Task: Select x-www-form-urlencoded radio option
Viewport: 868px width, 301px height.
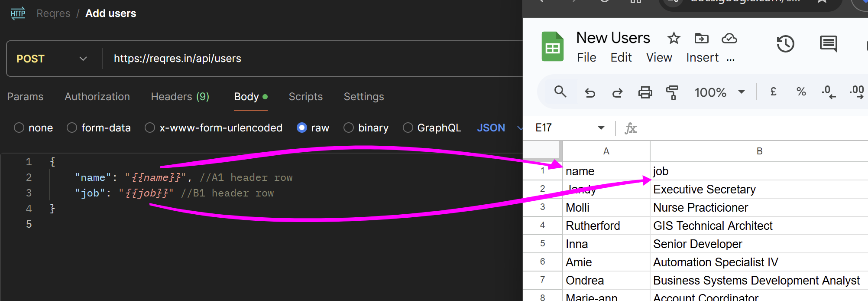Action: pyautogui.click(x=150, y=128)
